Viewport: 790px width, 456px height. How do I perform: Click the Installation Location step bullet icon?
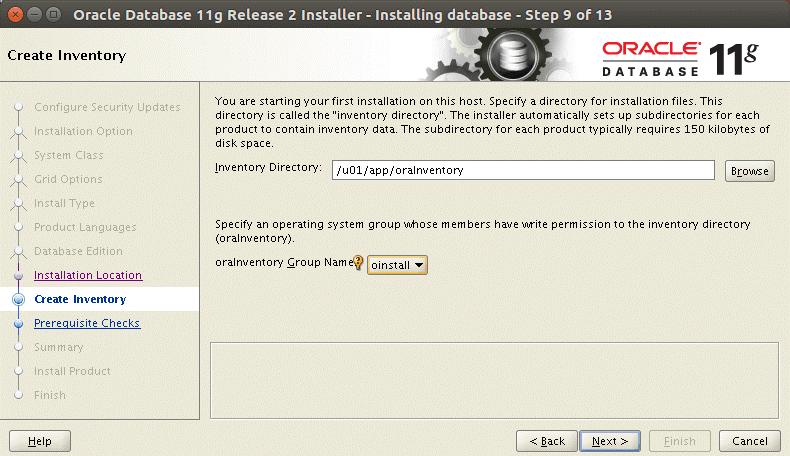19,276
